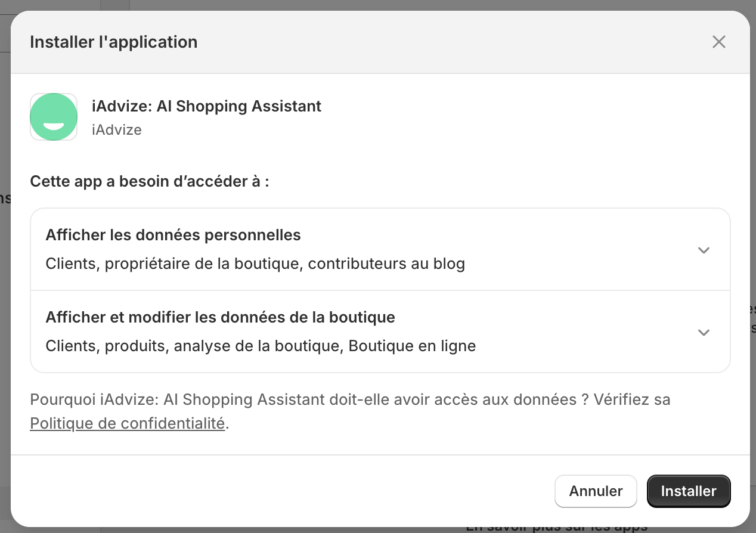Click the 'iAdvize: AI Shopping Assistant' app name

(206, 106)
